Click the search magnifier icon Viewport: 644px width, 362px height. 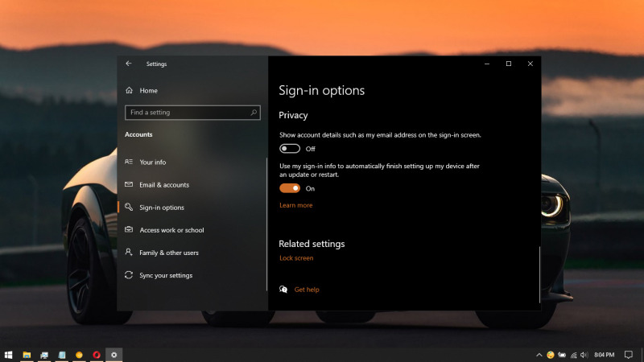click(254, 113)
